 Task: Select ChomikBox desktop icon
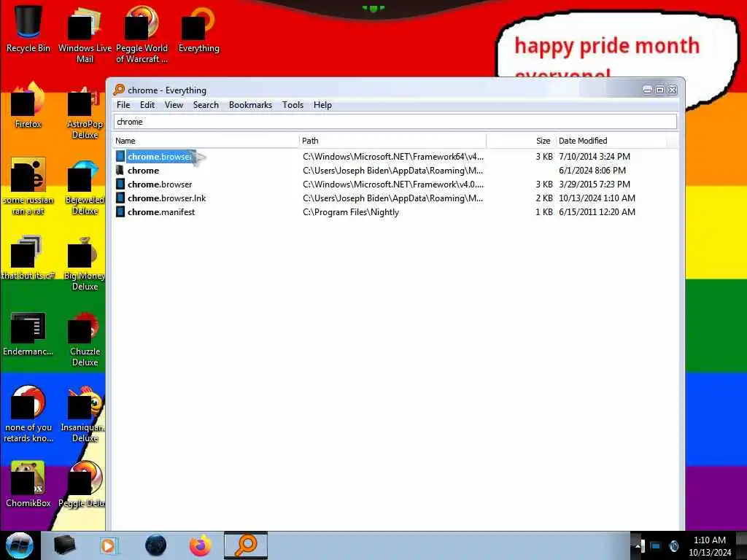[28, 483]
